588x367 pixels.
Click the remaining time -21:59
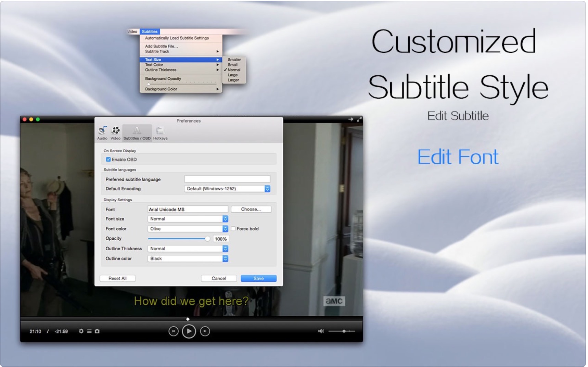point(61,331)
